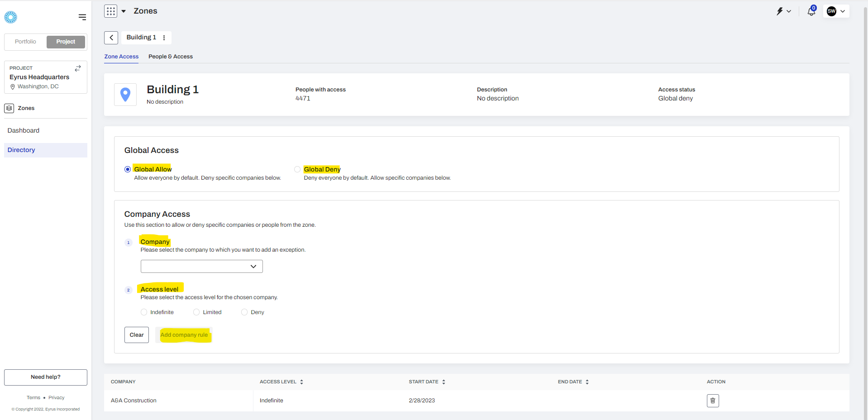Sort by End Date column arrows
868x420 pixels.
(x=587, y=382)
